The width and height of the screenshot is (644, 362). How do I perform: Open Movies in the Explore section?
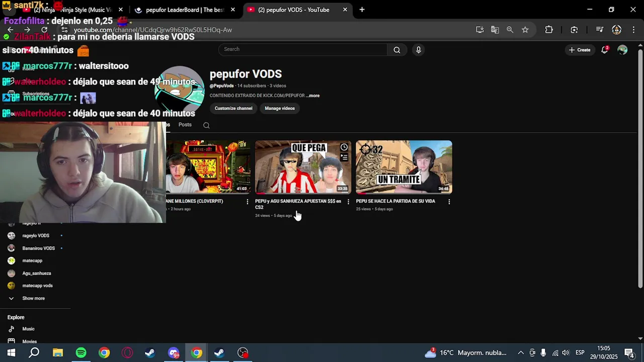tap(29, 341)
